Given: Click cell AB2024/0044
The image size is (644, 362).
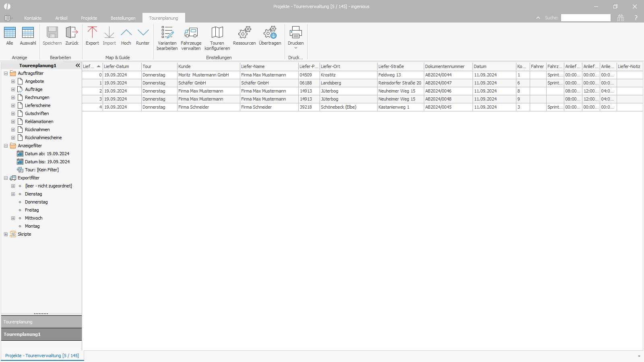Looking at the screenshot, I should pyautogui.click(x=448, y=75).
